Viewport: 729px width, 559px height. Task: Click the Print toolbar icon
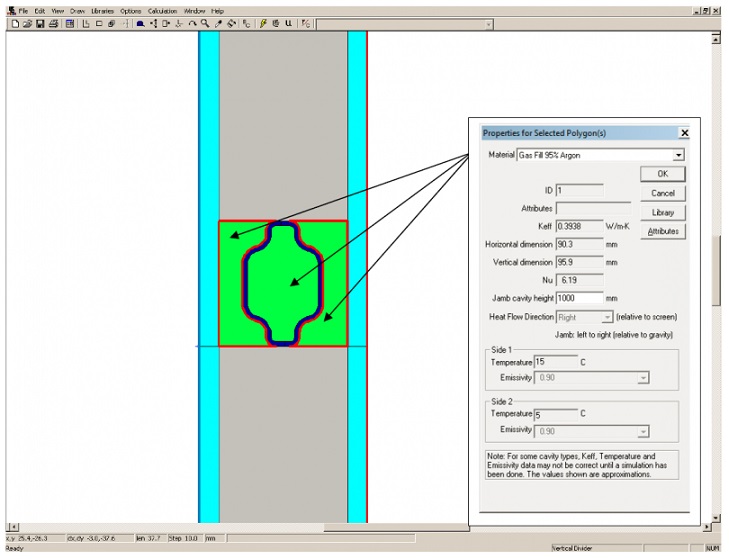(x=53, y=23)
